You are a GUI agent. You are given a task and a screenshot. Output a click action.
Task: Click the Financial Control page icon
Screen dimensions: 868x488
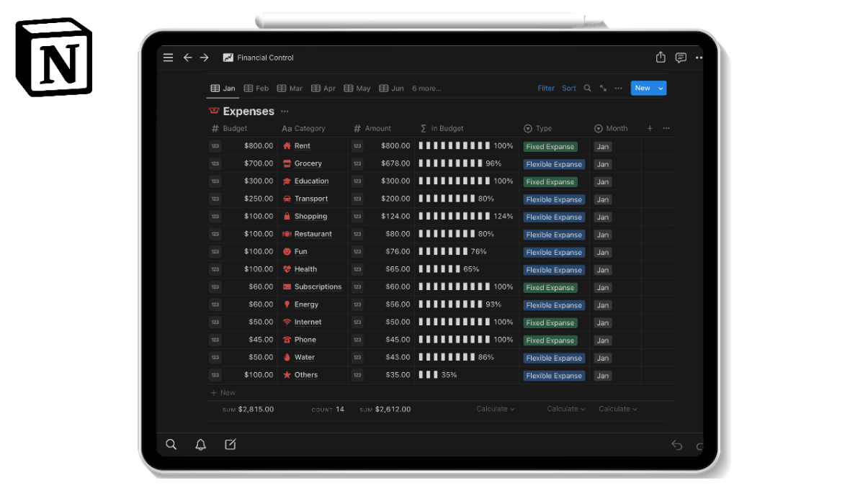pyautogui.click(x=228, y=58)
